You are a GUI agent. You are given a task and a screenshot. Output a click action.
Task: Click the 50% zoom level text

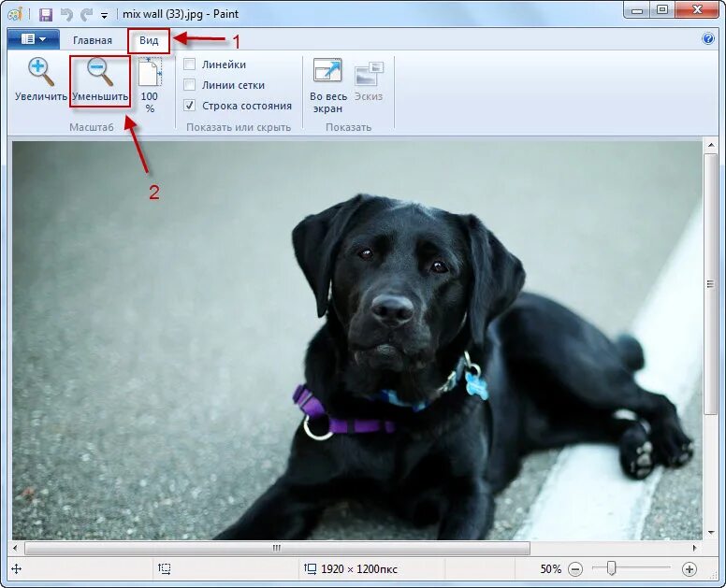click(550, 569)
